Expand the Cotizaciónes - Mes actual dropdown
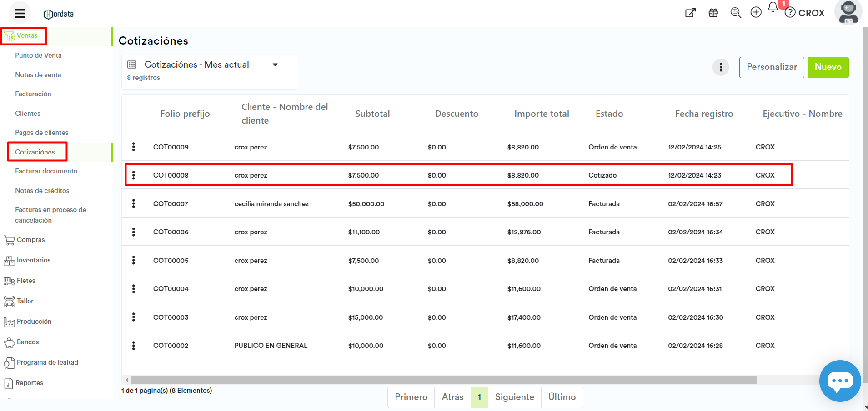This screenshot has width=868, height=411. pyautogui.click(x=275, y=65)
